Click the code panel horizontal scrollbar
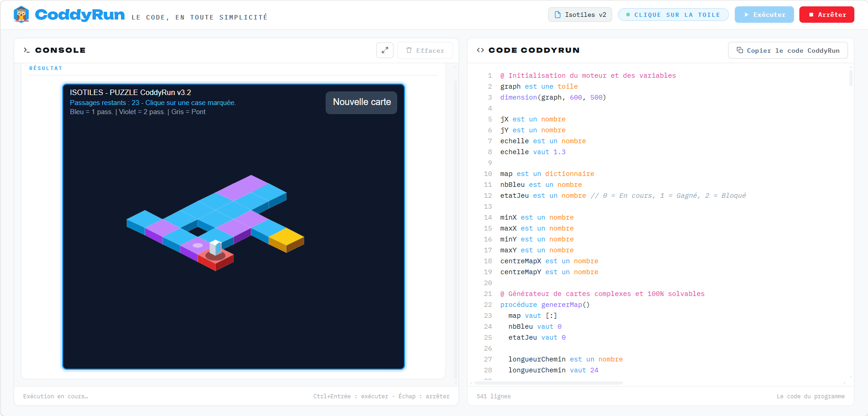Screen dimensions: 868x416 point(549,383)
